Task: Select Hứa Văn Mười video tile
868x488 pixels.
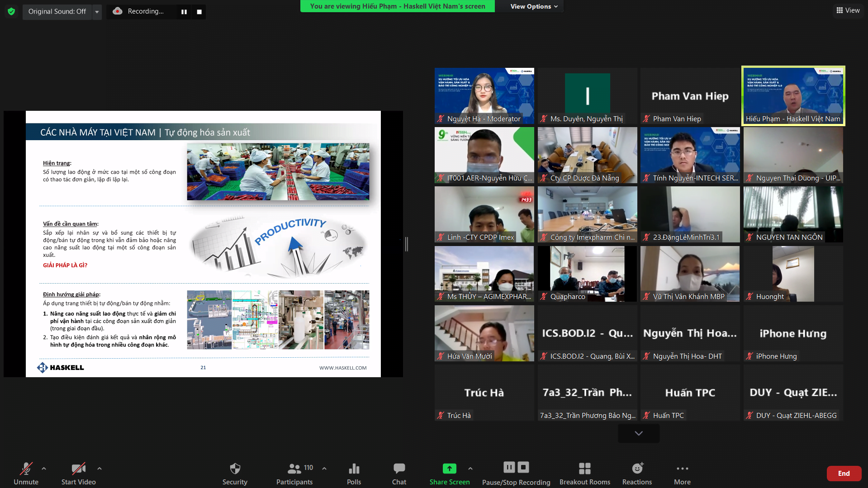Action: [484, 333]
